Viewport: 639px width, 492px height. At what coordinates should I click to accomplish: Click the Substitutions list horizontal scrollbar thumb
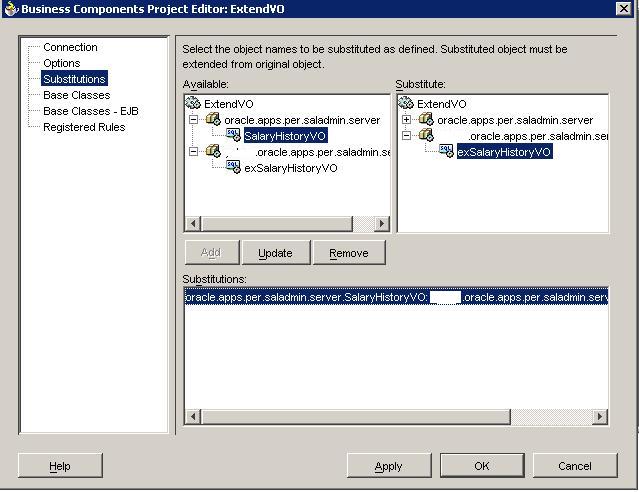click(x=356, y=417)
